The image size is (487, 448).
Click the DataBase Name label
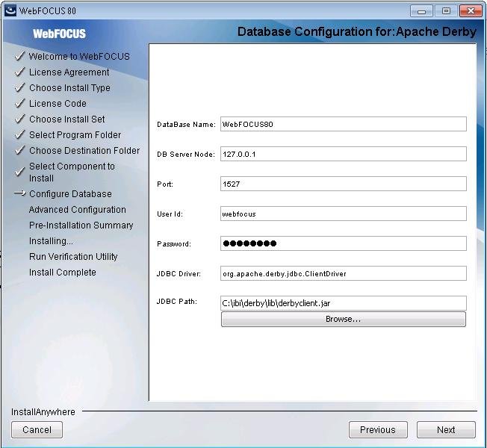click(186, 125)
